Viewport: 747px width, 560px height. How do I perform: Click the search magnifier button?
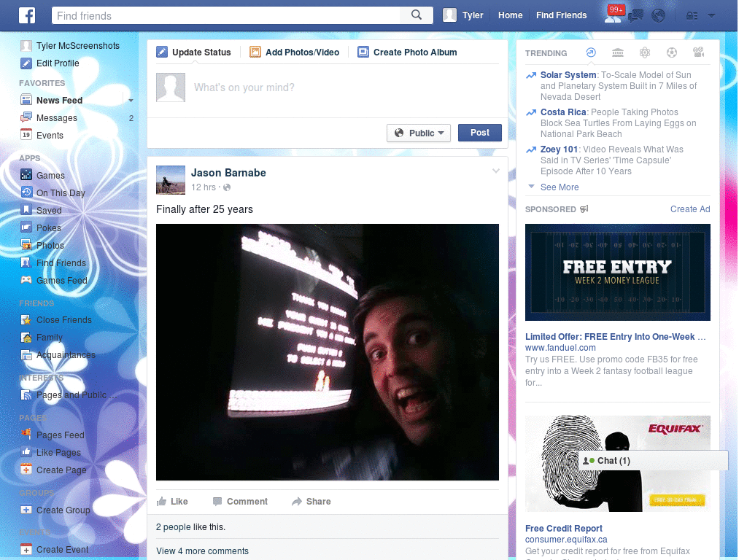click(x=417, y=15)
